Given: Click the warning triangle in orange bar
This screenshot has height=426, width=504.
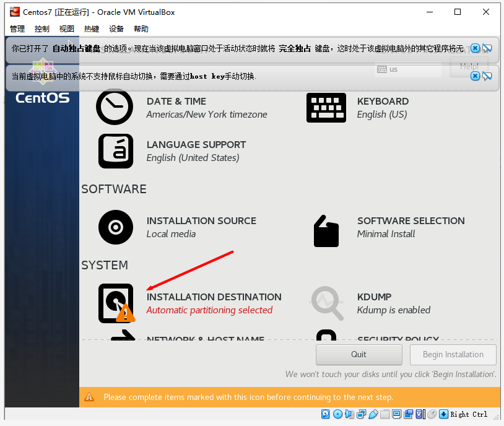Looking at the screenshot, I should [89, 397].
